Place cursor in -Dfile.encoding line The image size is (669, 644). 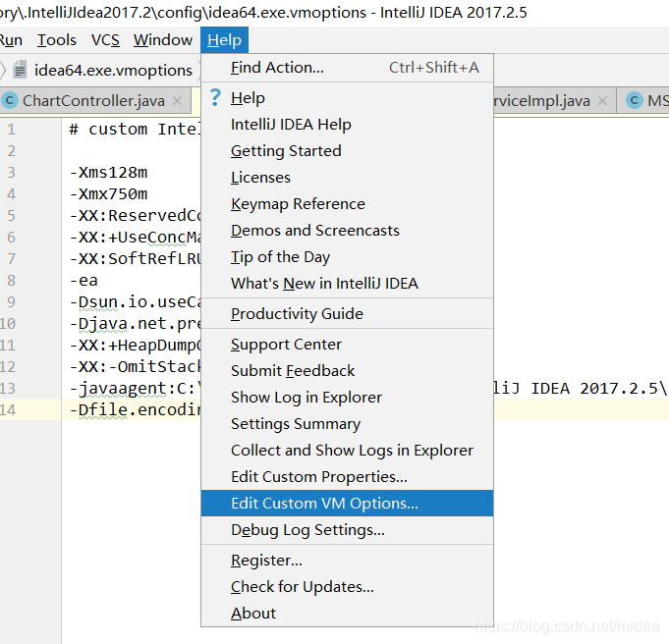(x=135, y=409)
